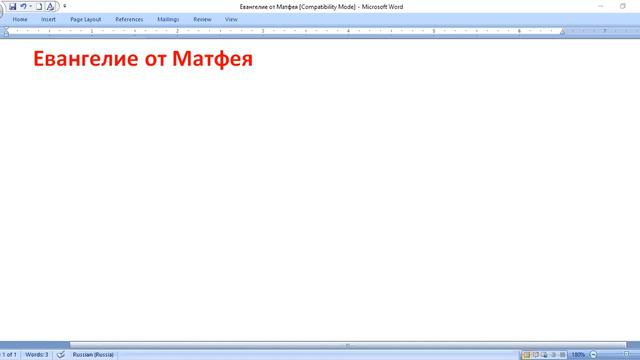Image resolution: width=640 pixels, height=360 pixels.
Task: Switch to Web Layout view icon
Action: (x=544, y=355)
